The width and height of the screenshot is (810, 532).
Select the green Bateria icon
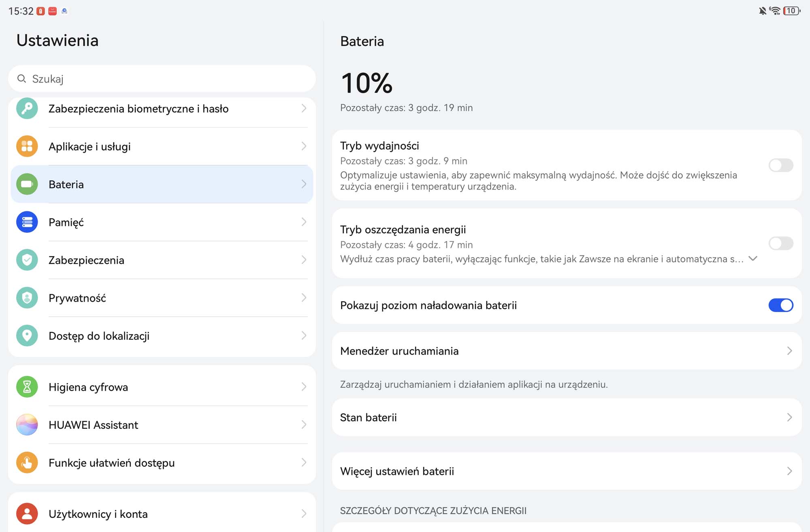pyautogui.click(x=27, y=184)
